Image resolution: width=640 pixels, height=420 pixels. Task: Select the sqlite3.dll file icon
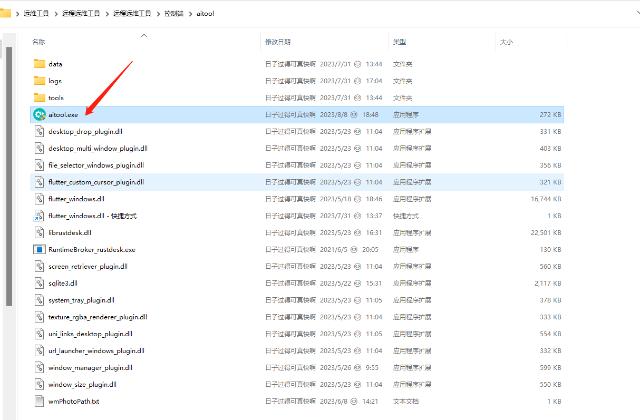point(40,283)
